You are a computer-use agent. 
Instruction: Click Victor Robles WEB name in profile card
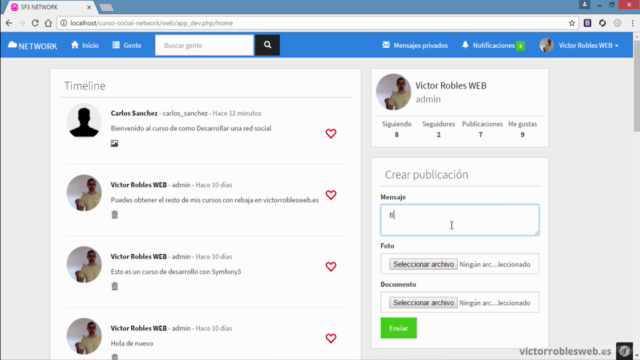(x=451, y=86)
